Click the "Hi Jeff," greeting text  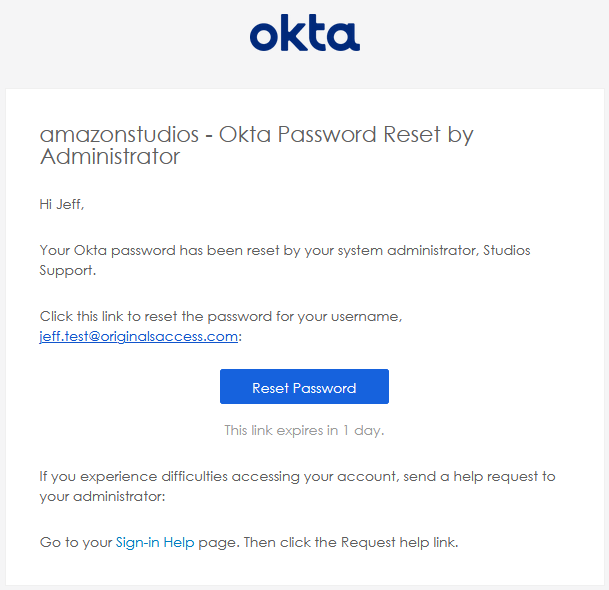click(62, 204)
